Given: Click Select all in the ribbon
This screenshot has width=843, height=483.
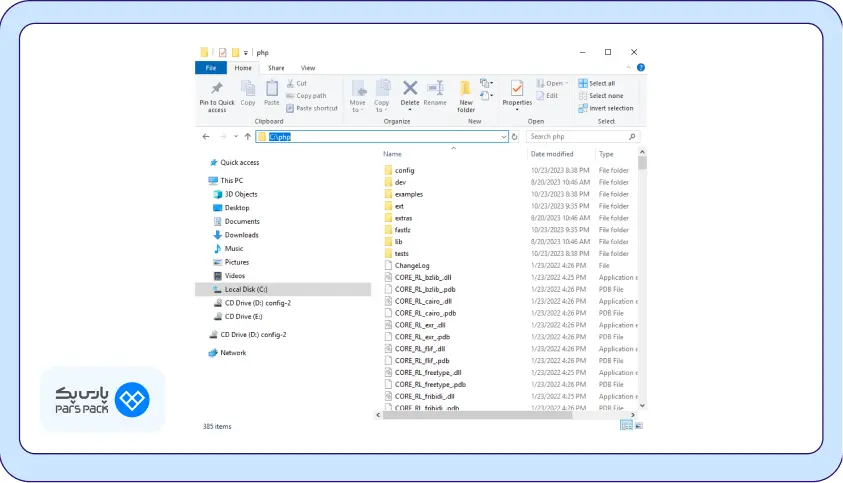Looking at the screenshot, I should (x=597, y=83).
